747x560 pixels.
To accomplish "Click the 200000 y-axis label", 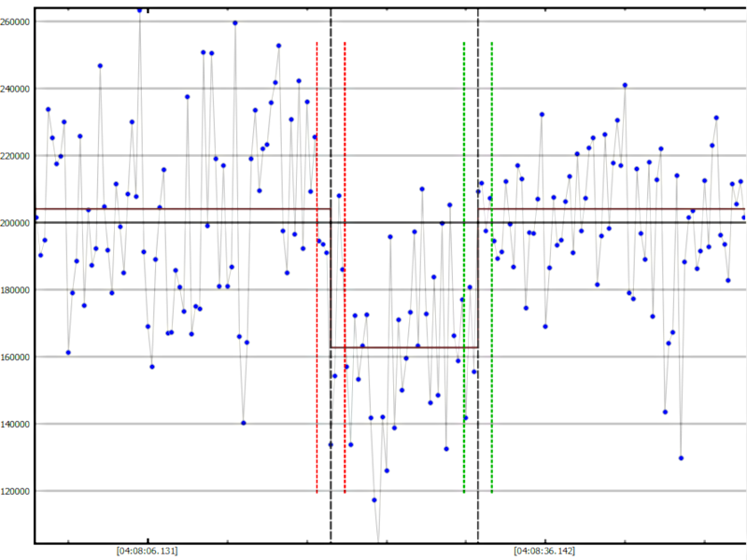I will coord(17,223).
